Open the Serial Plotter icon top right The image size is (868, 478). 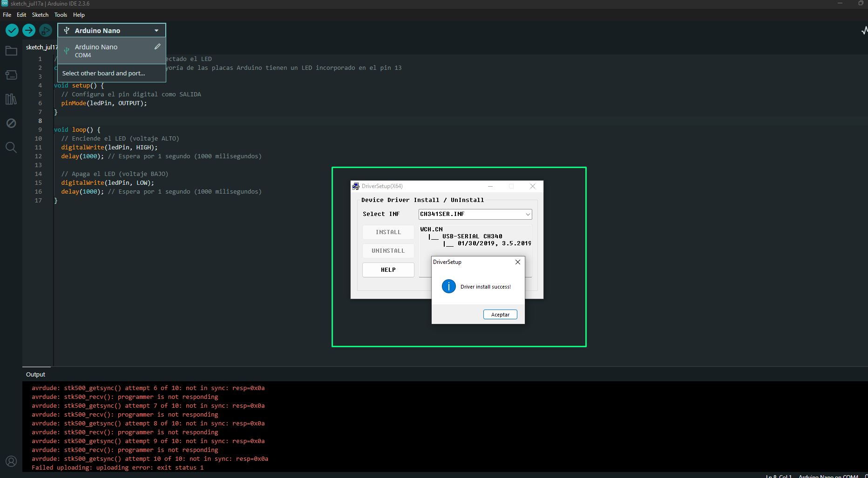[x=864, y=30]
